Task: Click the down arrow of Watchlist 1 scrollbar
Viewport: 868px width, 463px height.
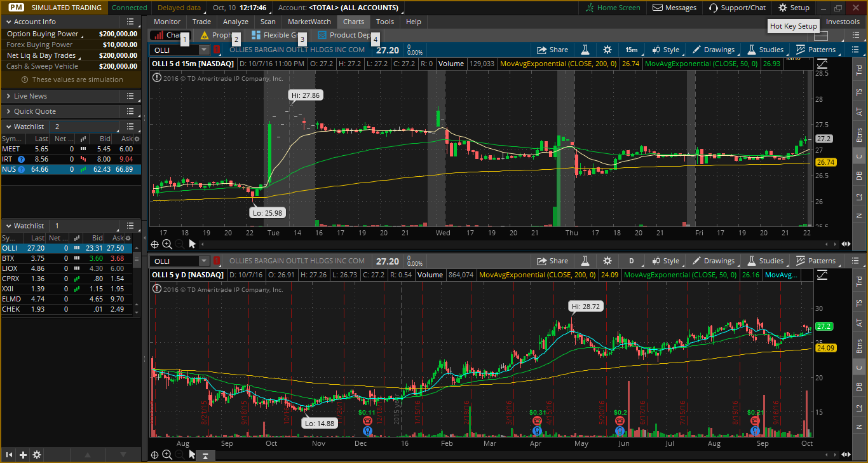Action: (137, 312)
